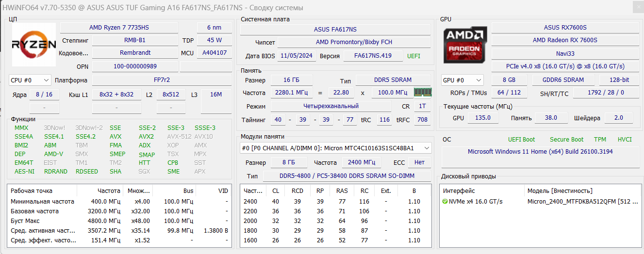Click the Базовая частота row
644x254 pixels.
pyautogui.click(x=120, y=211)
